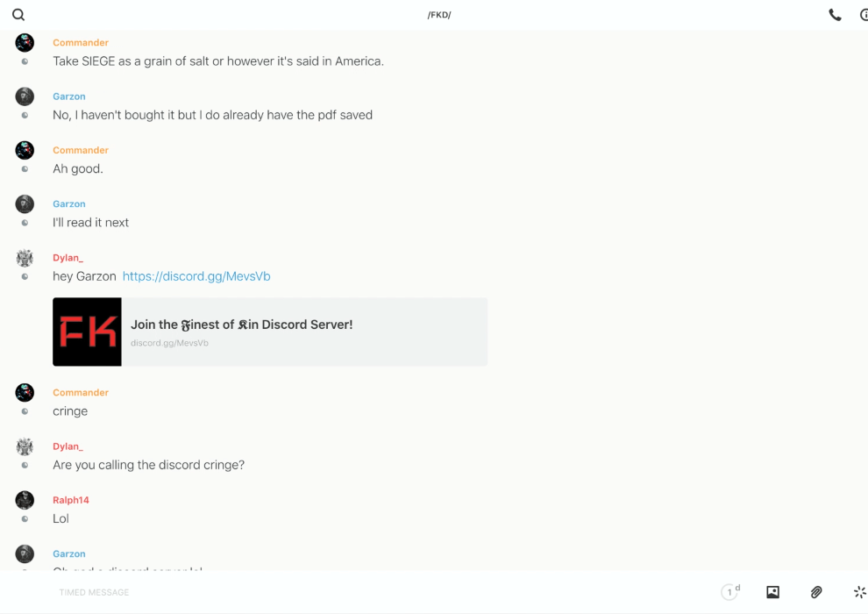868x614 pixels.
Task: Click the Garzon name above 'No, I haven't bought it'
Action: tap(69, 96)
